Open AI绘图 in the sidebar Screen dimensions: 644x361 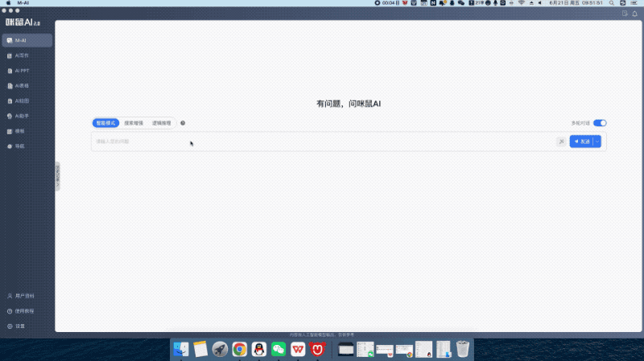click(22, 101)
